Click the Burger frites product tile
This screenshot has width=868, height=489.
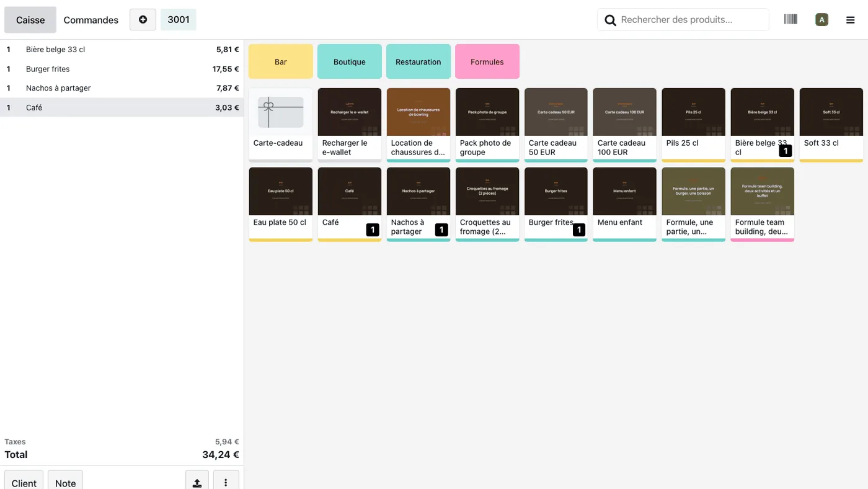[x=556, y=204]
